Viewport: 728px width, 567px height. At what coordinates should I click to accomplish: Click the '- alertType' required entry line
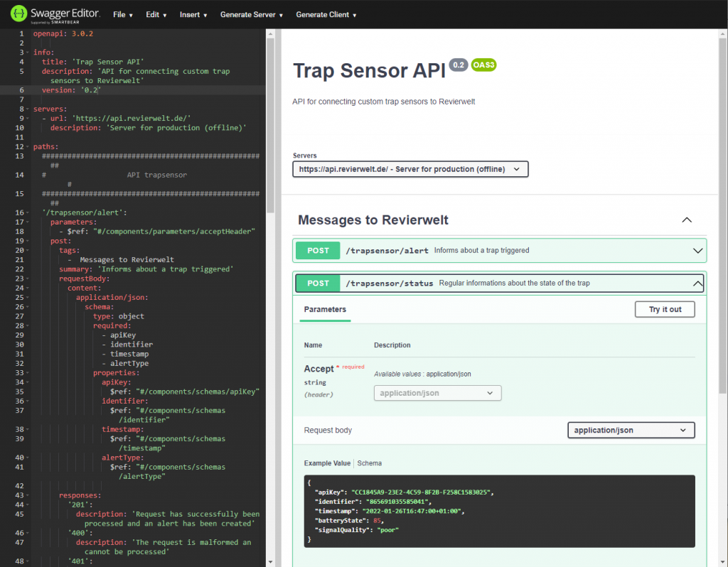(x=125, y=363)
